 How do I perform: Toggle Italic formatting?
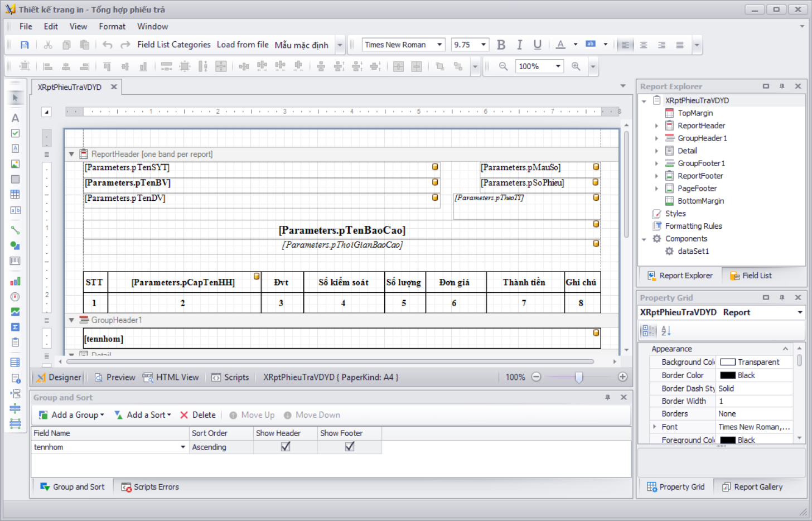pos(519,45)
